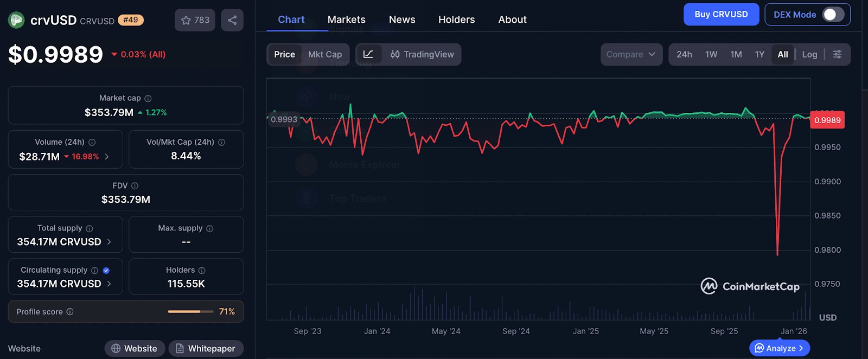Open the Markets tab
This screenshot has width=868, height=359.
(x=347, y=20)
